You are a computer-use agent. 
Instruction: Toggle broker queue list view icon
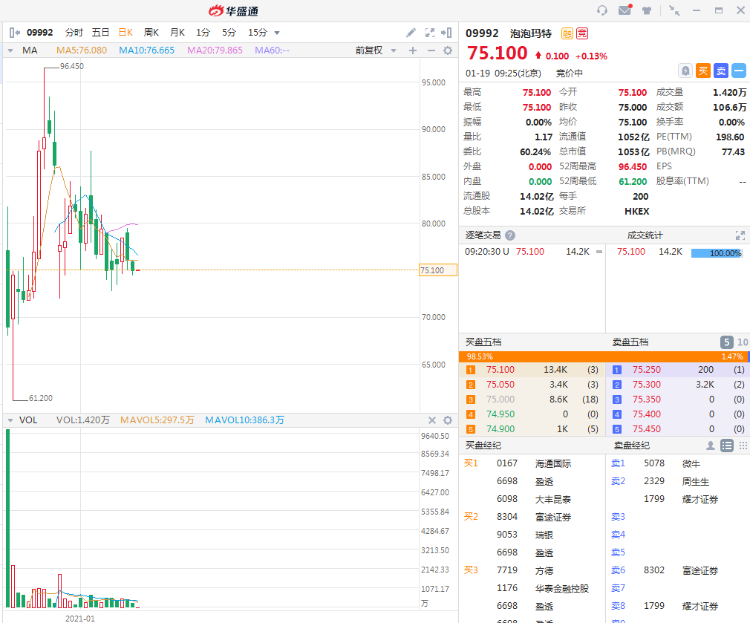tap(726, 445)
